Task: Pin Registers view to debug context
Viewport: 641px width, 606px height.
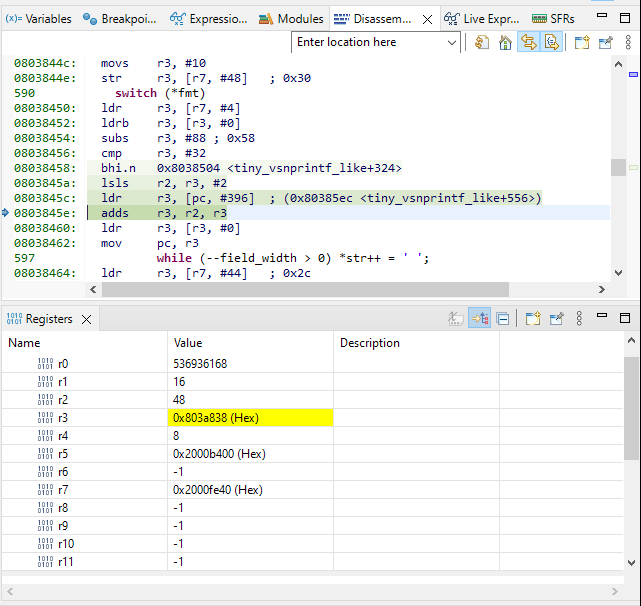Action: pyautogui.click(x=556, y=318)
